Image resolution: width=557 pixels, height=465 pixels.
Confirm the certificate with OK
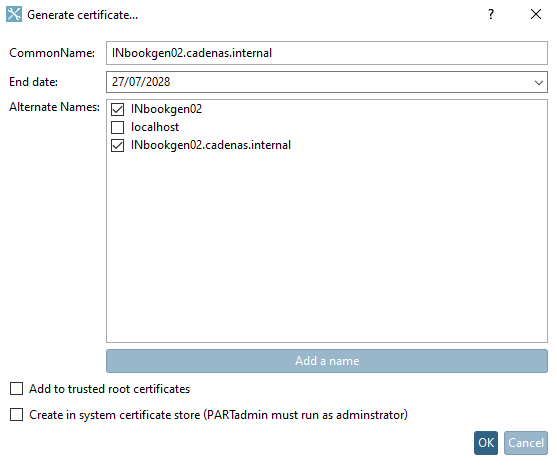pos(486,443)
